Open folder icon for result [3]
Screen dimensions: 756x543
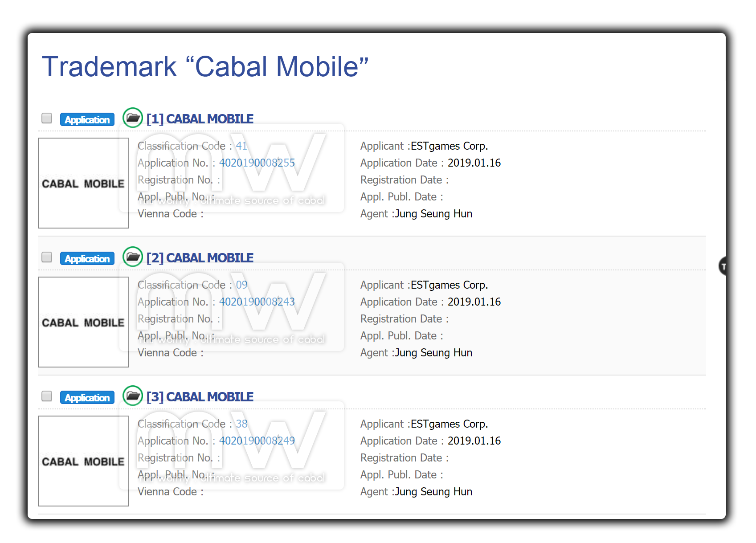click(132, 396)
